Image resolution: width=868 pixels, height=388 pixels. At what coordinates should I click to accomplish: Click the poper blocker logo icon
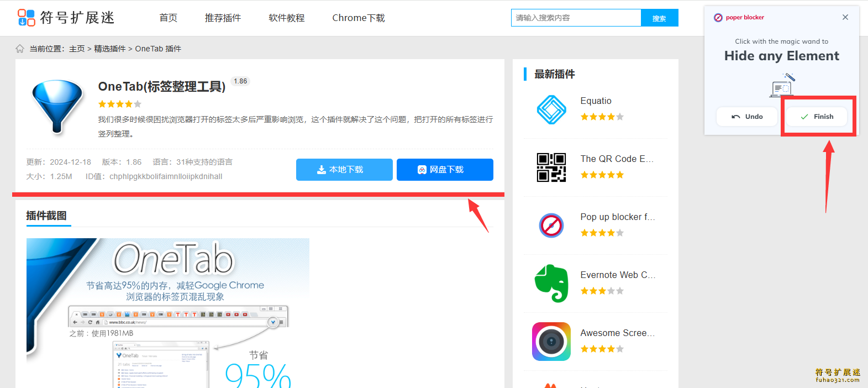point(718,18)
